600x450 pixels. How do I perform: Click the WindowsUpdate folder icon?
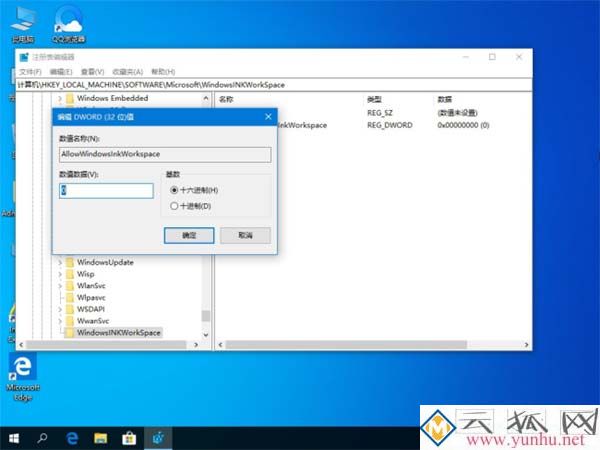pos(70,262)
